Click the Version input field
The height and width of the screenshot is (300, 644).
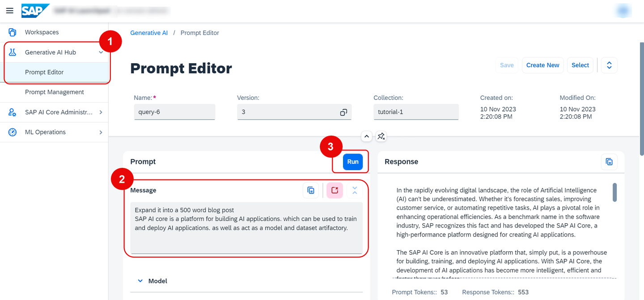[294, 112]
